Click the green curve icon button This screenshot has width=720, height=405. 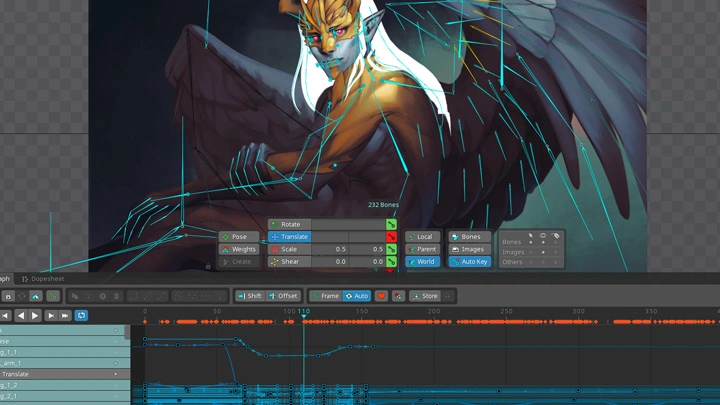coord(53,296)
